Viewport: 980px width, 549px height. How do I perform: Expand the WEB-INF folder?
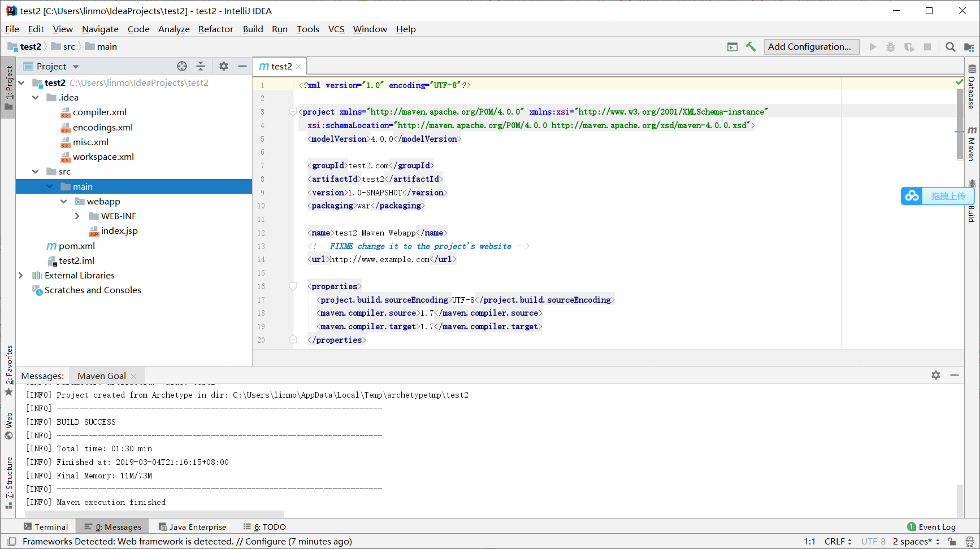77,216
